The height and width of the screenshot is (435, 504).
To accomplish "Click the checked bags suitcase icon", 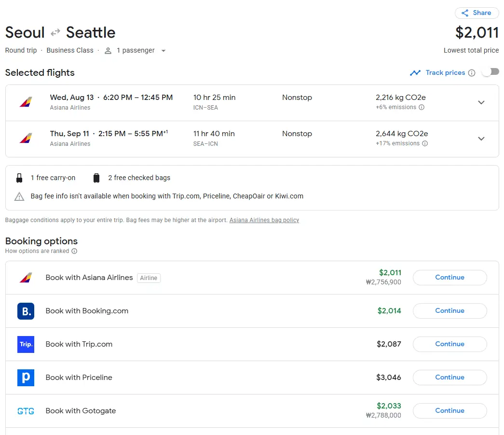I will 96,178.
